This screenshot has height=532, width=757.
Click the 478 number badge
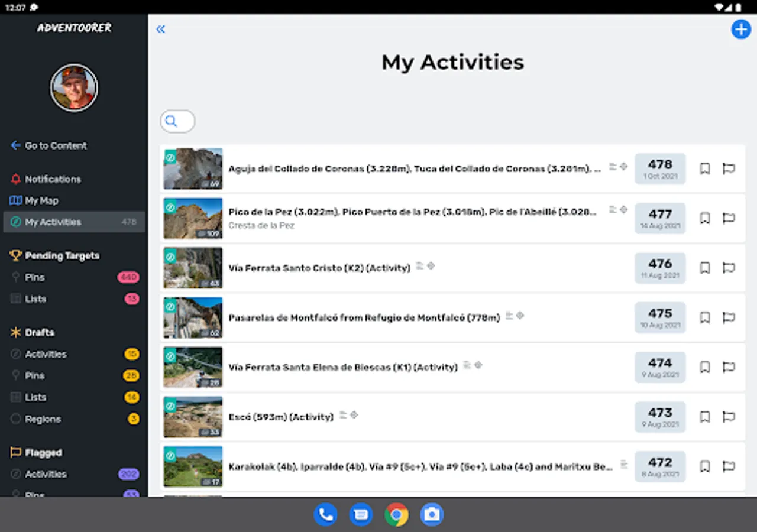[x=660, y=168]
